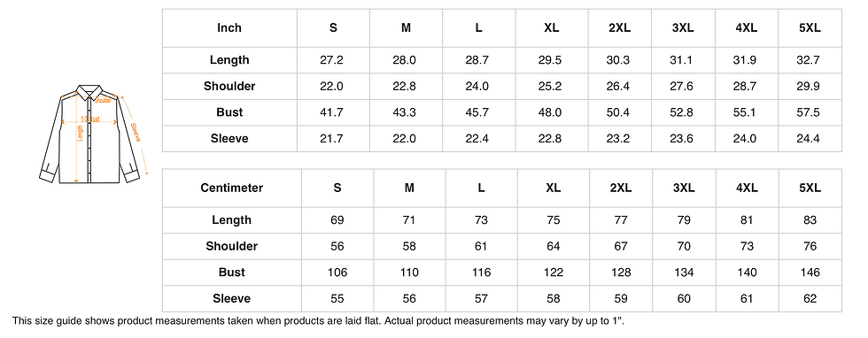
Task: Click the 2XL header in Centimeter table
Action: click(x=621, y=188)
